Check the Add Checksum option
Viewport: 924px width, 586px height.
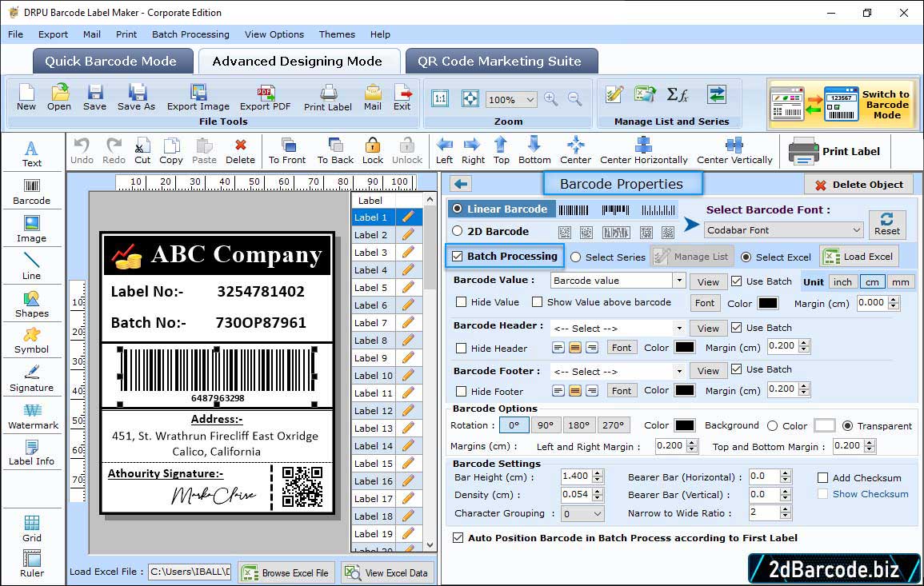[x=822, y=477]
